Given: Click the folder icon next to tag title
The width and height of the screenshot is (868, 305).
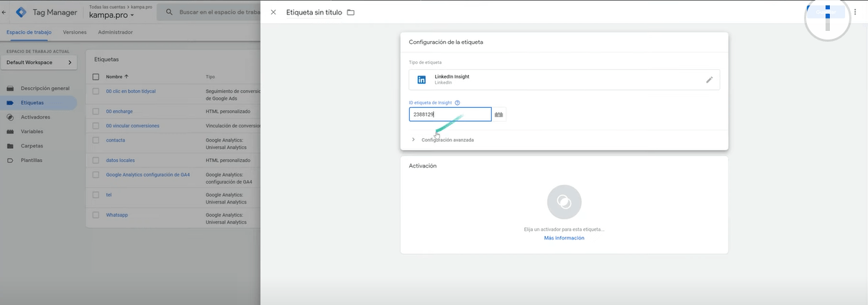Looking at the screenshot, I should [351, 12].
